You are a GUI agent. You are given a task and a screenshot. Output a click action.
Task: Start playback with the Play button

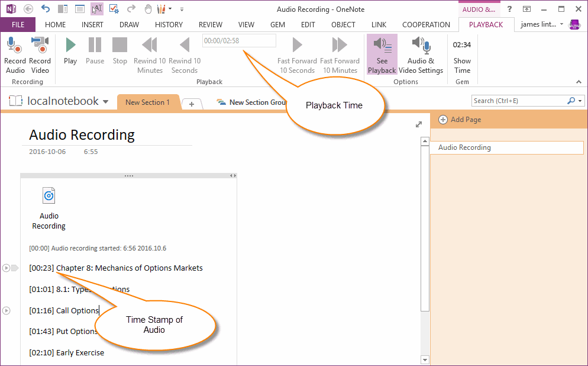(x=70, y=52)
